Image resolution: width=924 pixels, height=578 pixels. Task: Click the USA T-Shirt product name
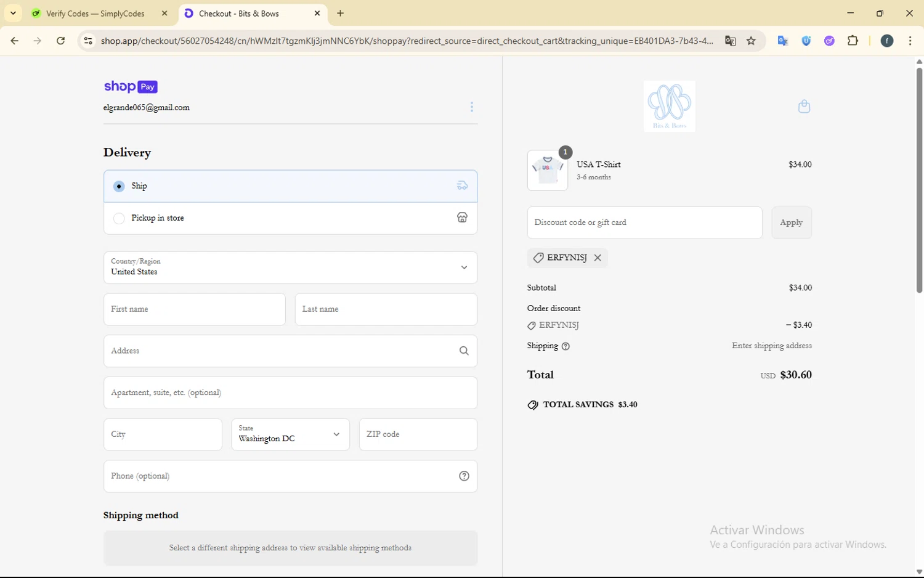pos(599,165)
